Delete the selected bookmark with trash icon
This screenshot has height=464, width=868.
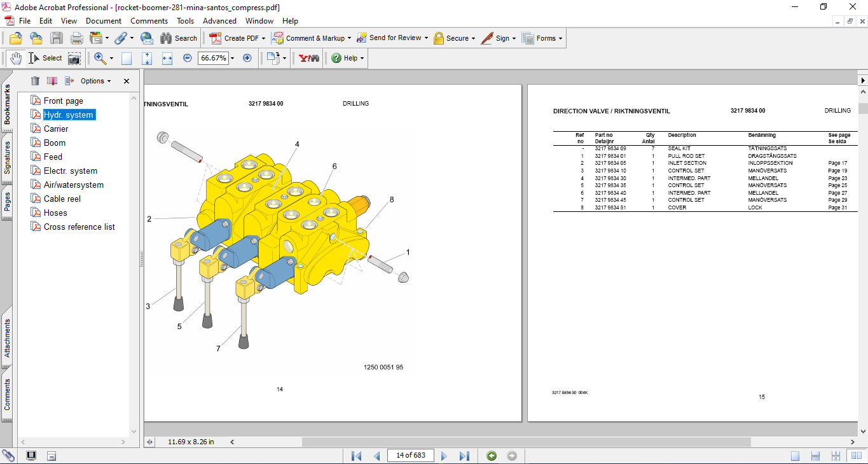[x=35, y=81]
